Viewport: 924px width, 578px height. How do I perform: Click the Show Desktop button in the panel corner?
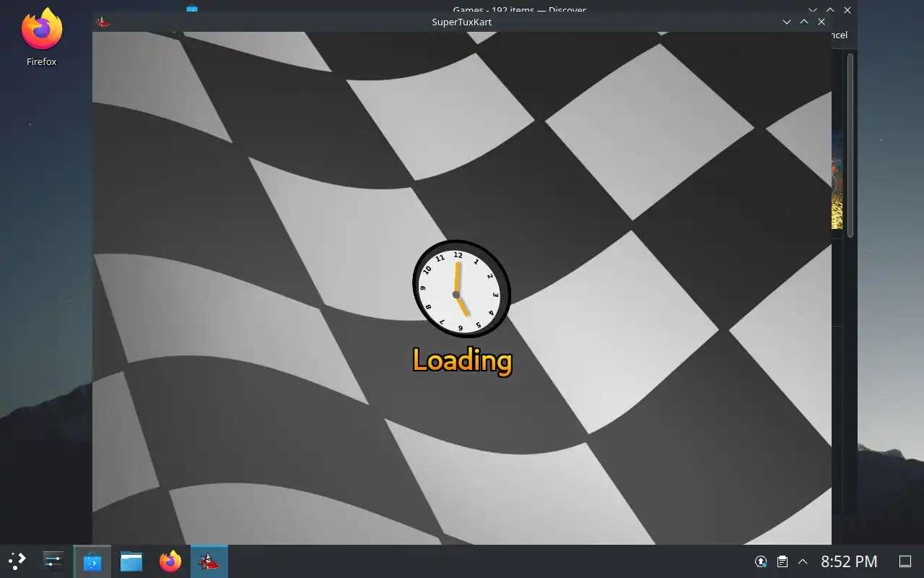point(905,561)
